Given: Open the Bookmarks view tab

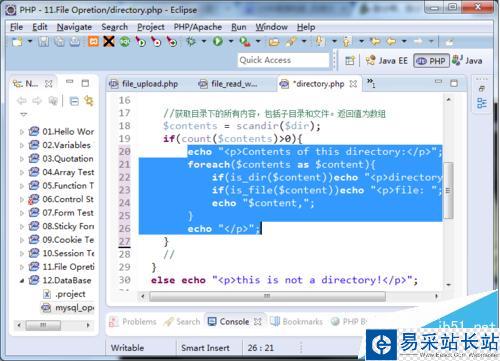Looking at the screenshot, I should pos(296,322).
